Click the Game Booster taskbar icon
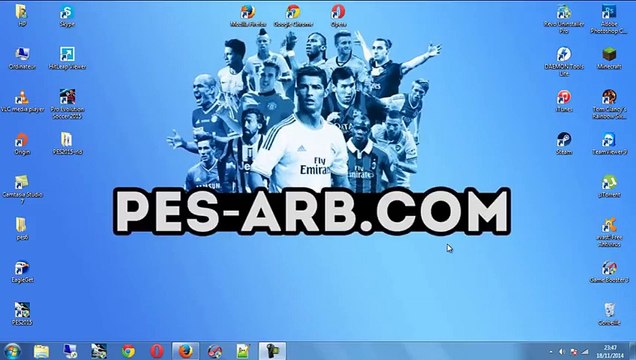 [215, 351]
